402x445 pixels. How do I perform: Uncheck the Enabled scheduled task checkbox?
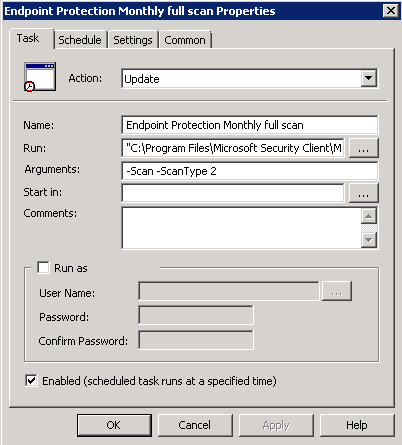click(31, 380)
